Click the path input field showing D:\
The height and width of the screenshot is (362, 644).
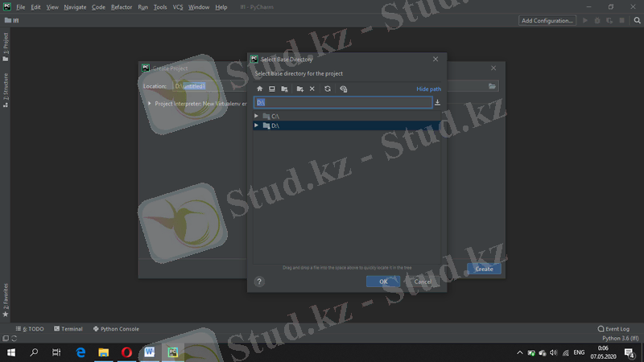[x=343, y=103]
